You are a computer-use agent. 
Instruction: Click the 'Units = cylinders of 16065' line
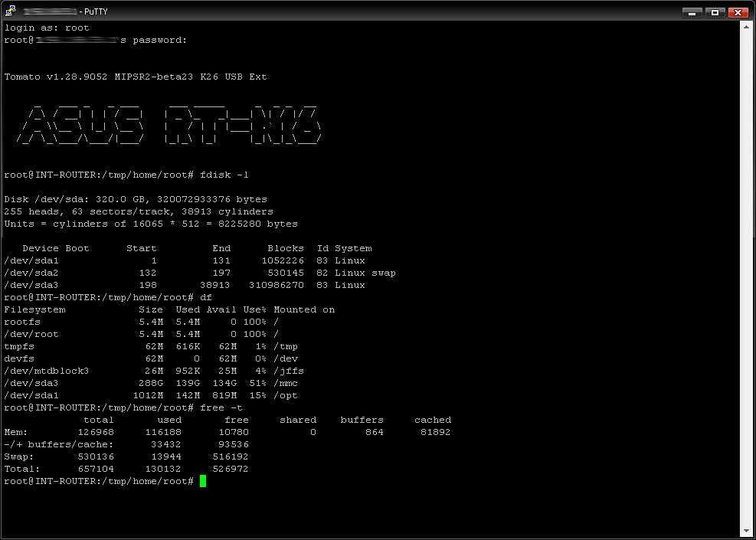coord(151,224)
